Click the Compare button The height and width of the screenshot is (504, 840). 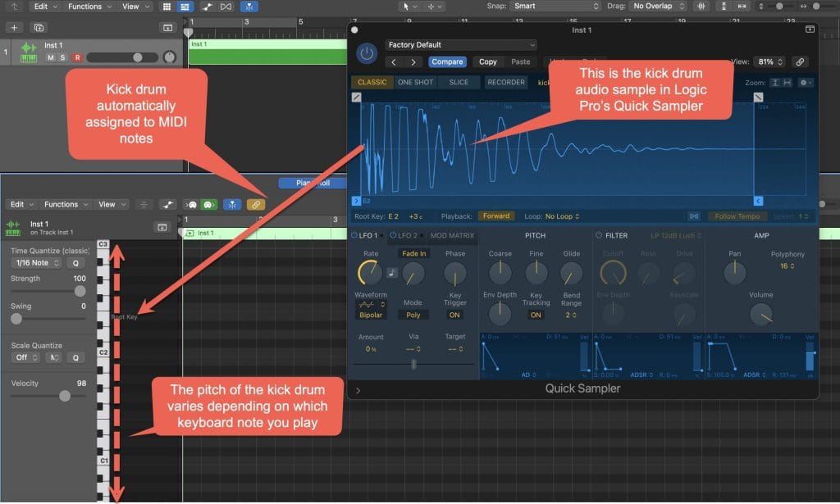click(447, 61)
